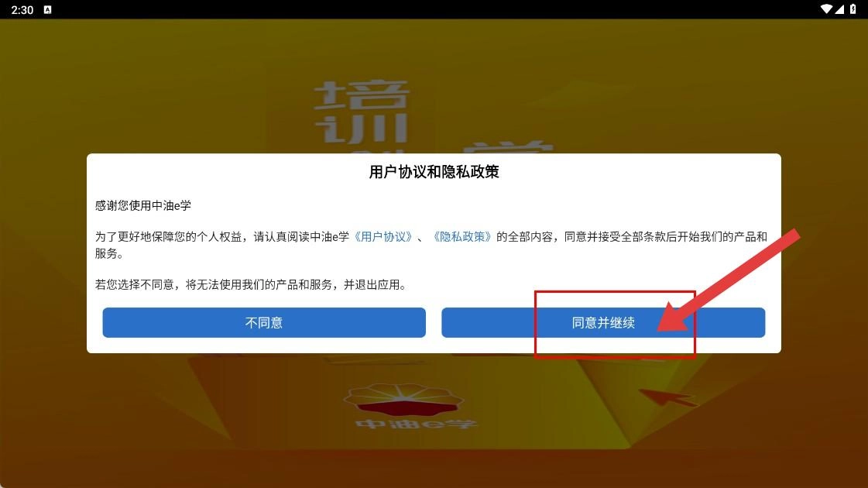Tap the keyboard 'A' indicator icon
Viewport: 868px width, 488px height.
tap(47, 9)
